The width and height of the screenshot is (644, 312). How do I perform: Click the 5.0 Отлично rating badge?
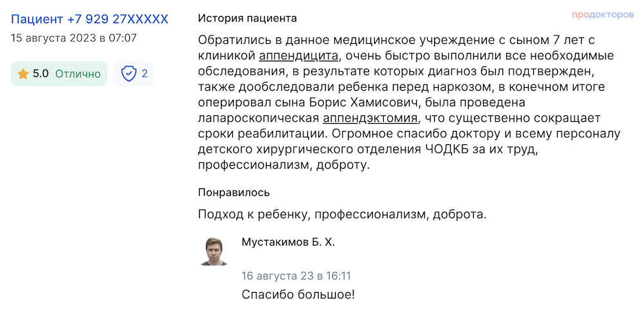coord(59,74)
